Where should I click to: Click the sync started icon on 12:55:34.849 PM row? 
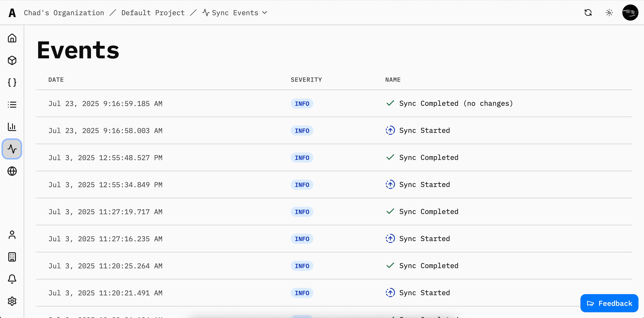(390, 184)
